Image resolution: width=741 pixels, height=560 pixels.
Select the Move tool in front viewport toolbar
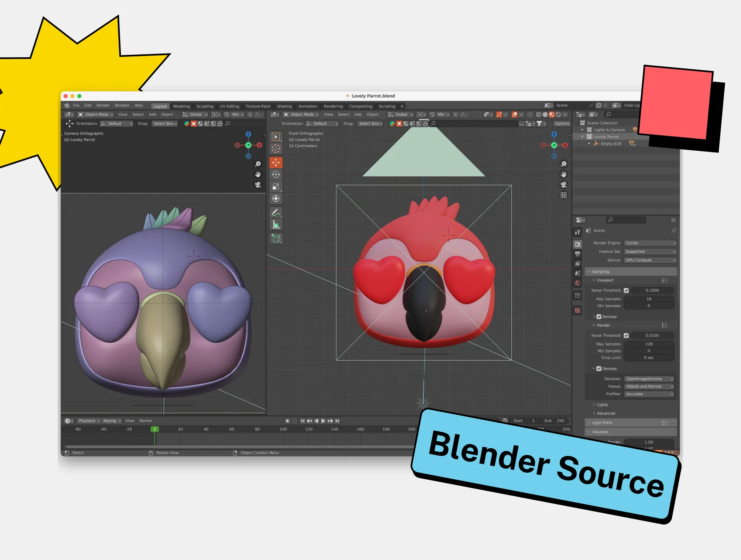click(x=276, y=162)
